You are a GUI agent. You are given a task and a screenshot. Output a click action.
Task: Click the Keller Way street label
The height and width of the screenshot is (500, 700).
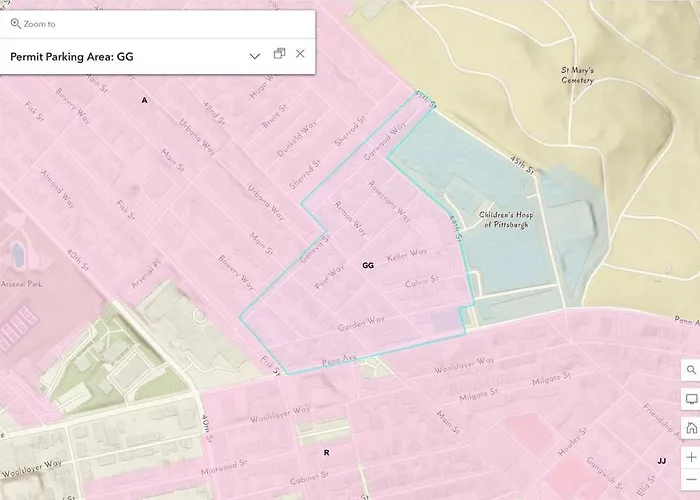click(x=407, y=255)
